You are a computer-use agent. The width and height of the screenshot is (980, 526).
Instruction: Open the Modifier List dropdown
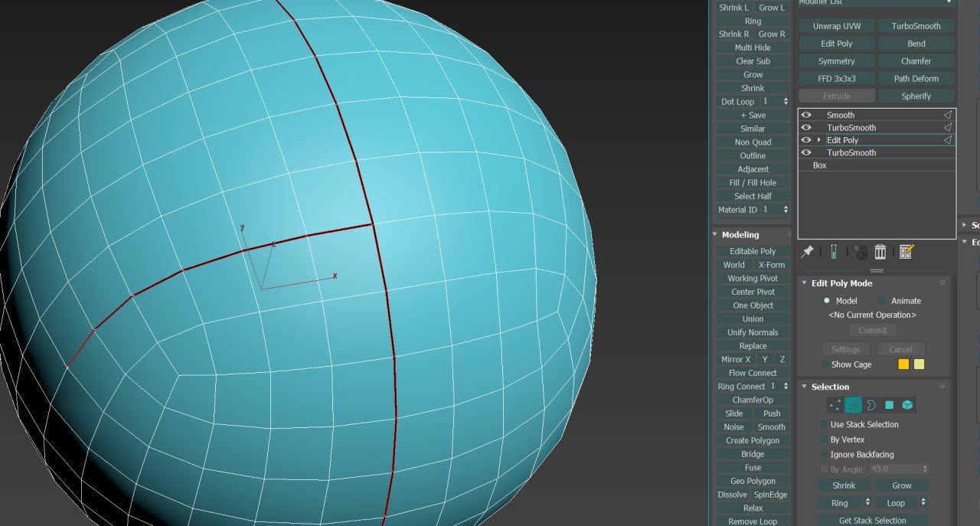876,3
